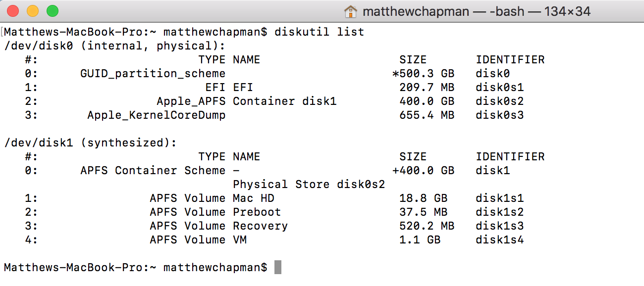Screen dimensions: 644x286
Task: Select the '/dev/disk0 (internal, physical):' line
Action: click(114, 46)
